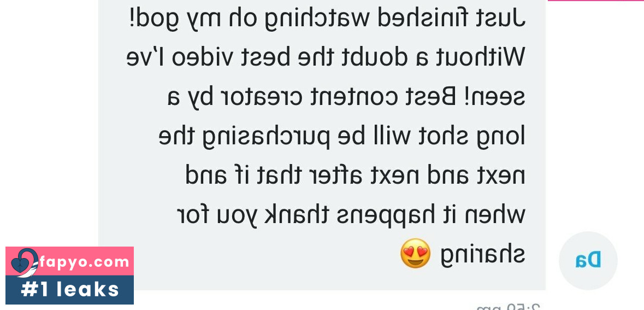Click the pink bar at the top right
Viewport: 644px width, 310px height.
tap(596, 1)
